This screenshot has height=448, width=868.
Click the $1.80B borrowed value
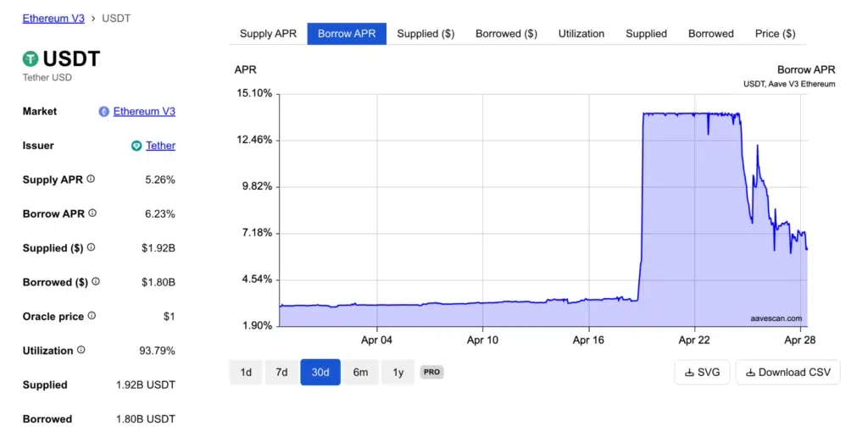click(159, 283)
